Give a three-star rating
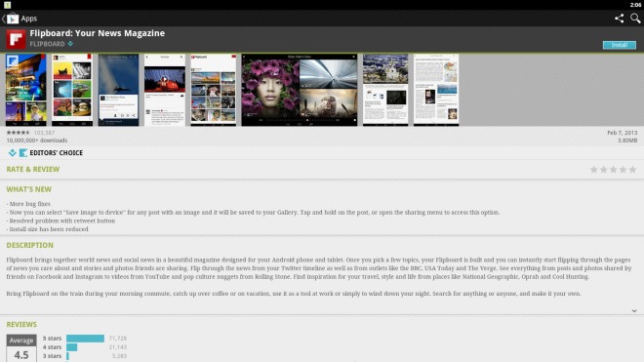644x362 pixels. (613, 169)
